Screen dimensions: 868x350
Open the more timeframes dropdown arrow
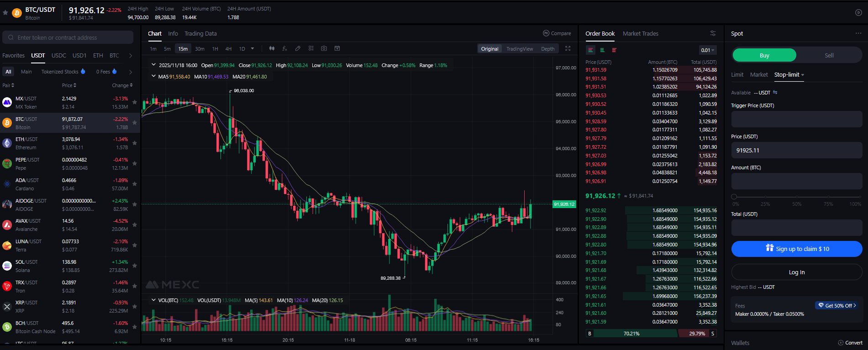(x=253, y=48)
